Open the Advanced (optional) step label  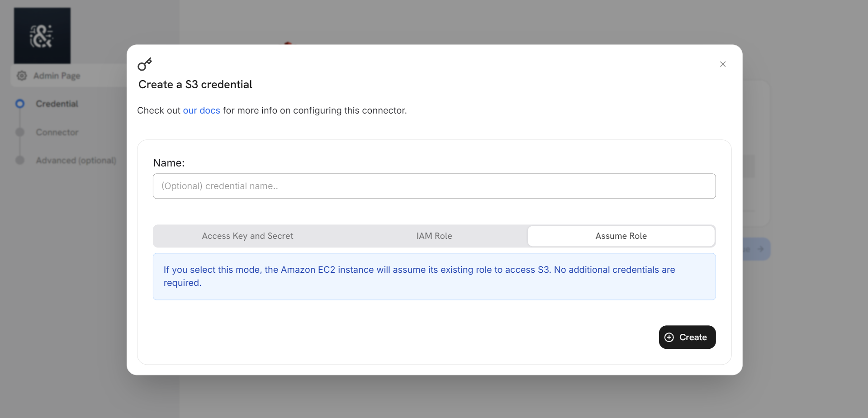coord(76,160)
